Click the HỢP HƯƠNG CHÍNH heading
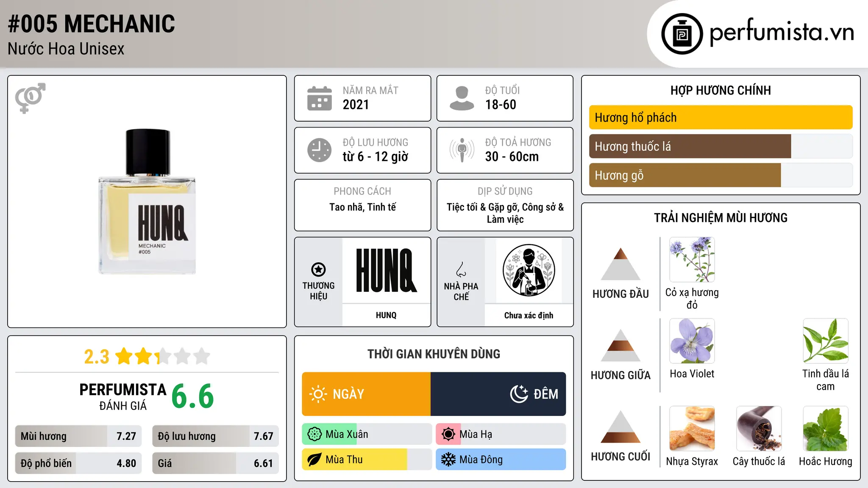 pos(721,90)
